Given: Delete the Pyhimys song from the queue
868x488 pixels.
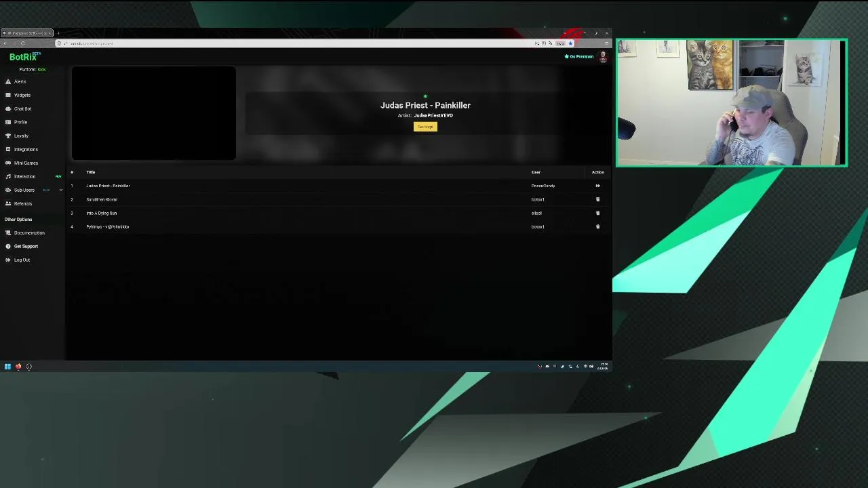Looking at the screenshot, I should click(597, 226).
